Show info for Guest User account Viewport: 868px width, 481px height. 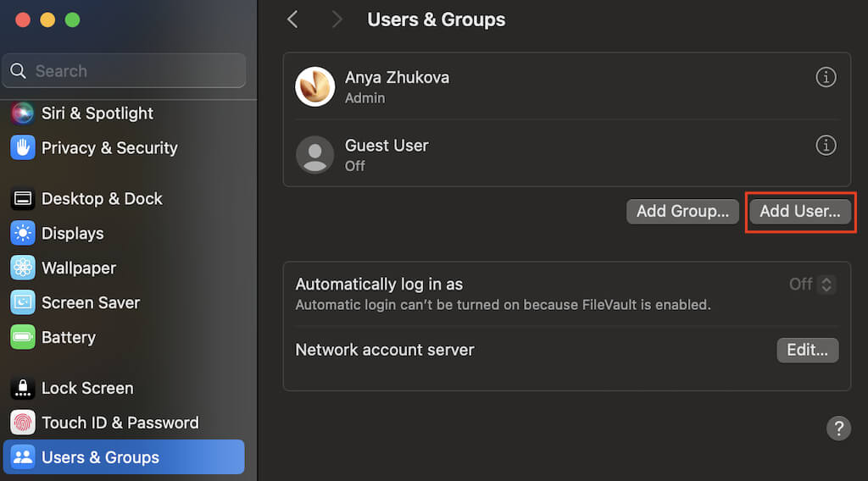click(826, 146)
